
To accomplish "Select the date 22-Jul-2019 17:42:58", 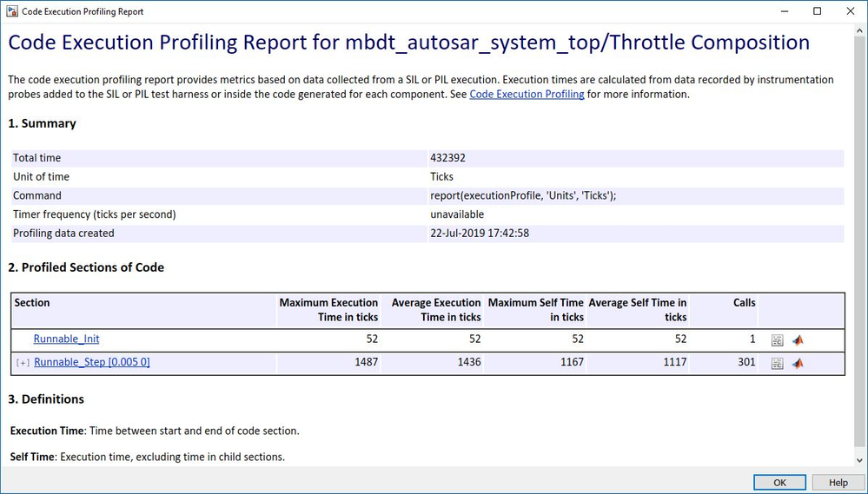I will tap(480, 233).
